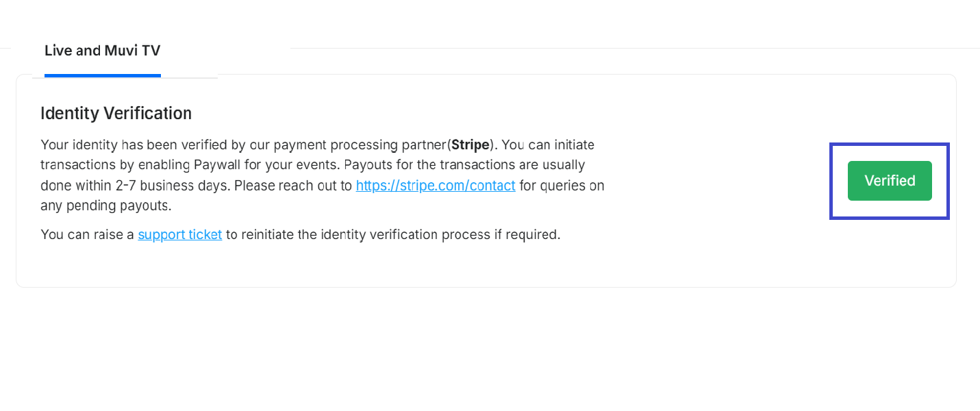Click the Identity Verification heading
Image resolution: width=980 pixels, height=411 pixels.
[116, 113]
